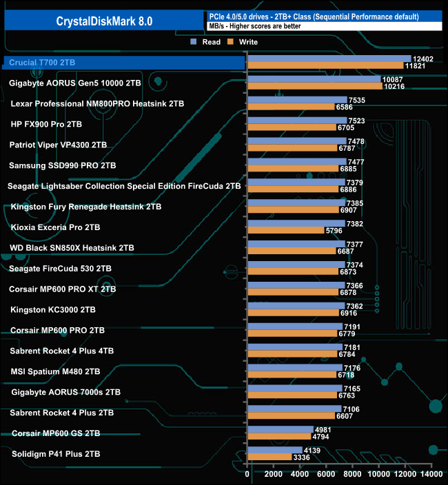Click Seagate Lightsaber Collection Special Edition label
The image size is (448, 485).
point(124,186)
